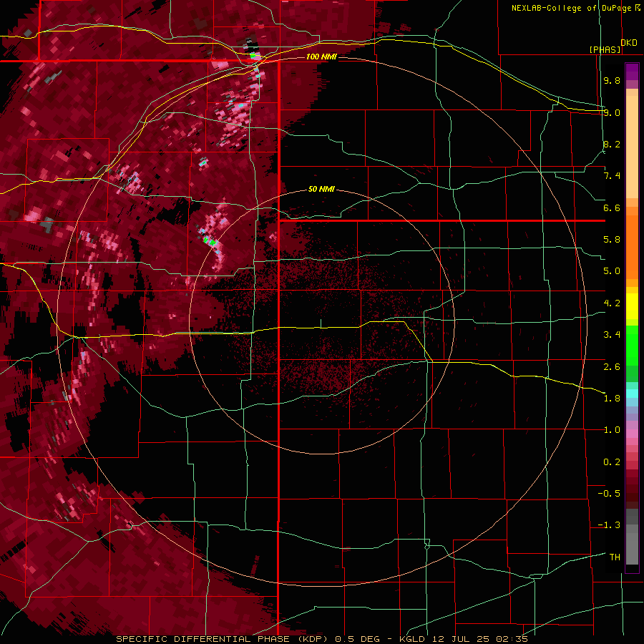Pick the gray band beside TH on the color bar

click(632, 548)
